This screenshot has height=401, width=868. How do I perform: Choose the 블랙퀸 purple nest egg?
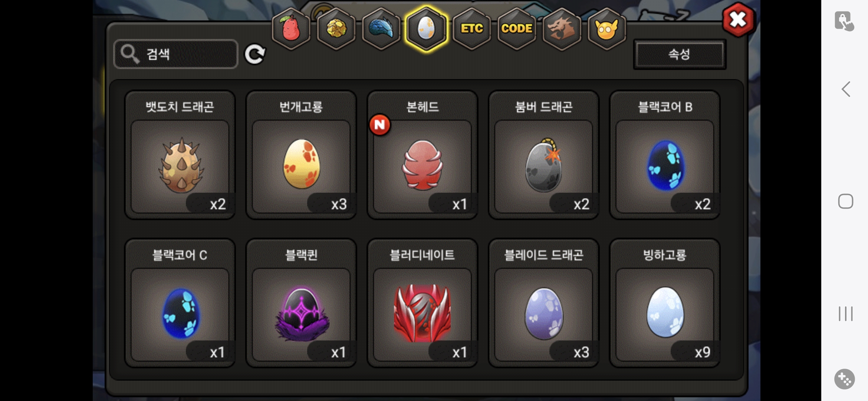(301, 303)
